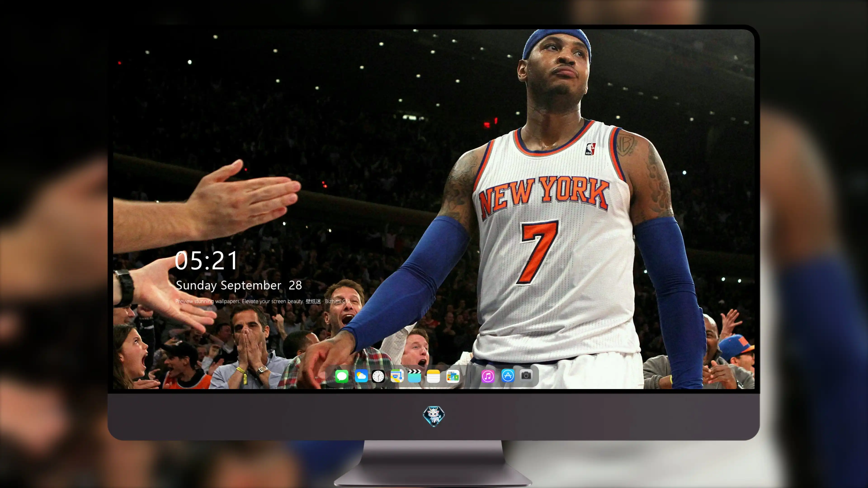
Task: Open the Clock app in dock
Action: tap(378, 376)
